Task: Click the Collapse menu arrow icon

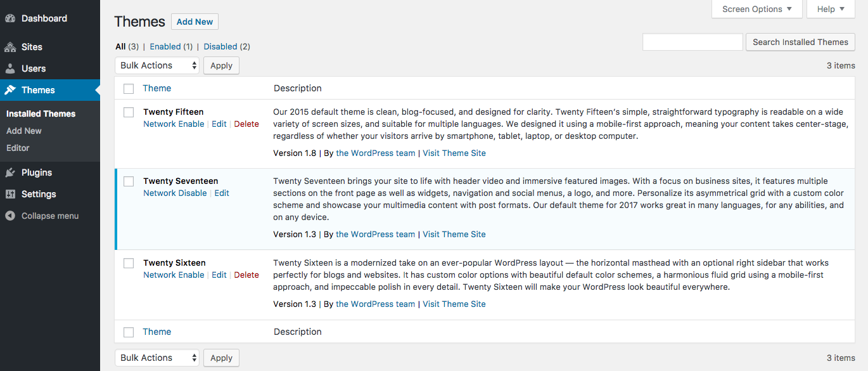Action: point(10,216)
